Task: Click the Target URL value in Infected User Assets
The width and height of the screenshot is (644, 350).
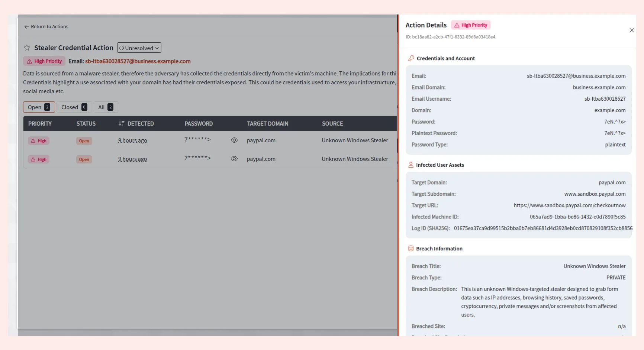Action: tap(569, 205)
